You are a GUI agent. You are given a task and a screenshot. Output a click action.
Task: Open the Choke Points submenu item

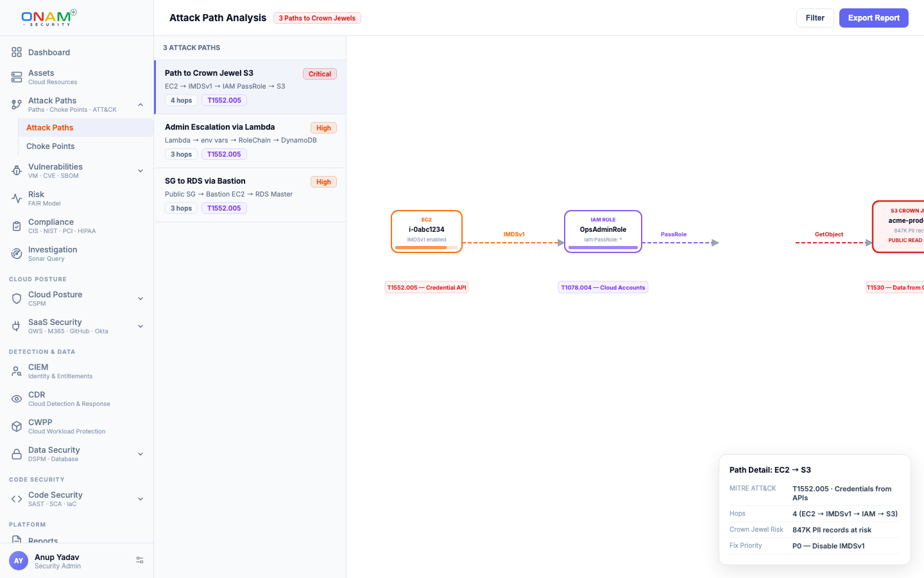tap(86, 146)
